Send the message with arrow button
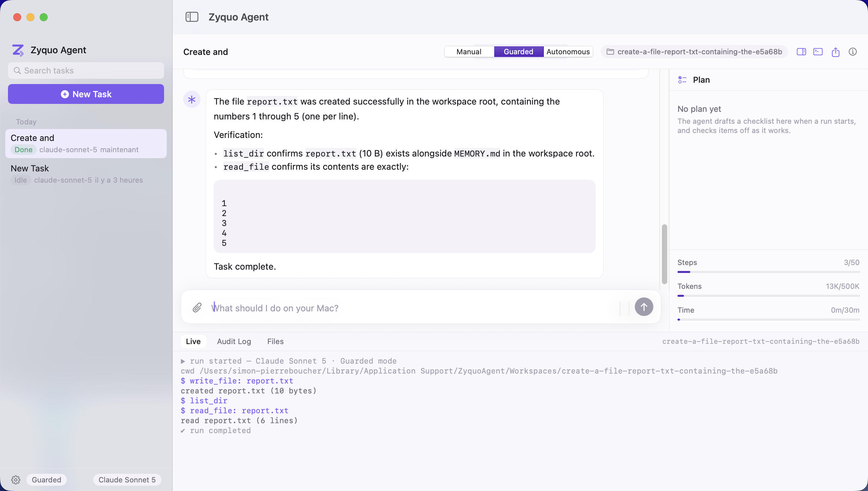Image resolution: width=868 pixels, height=491 pixels. (x=644, y=307)
